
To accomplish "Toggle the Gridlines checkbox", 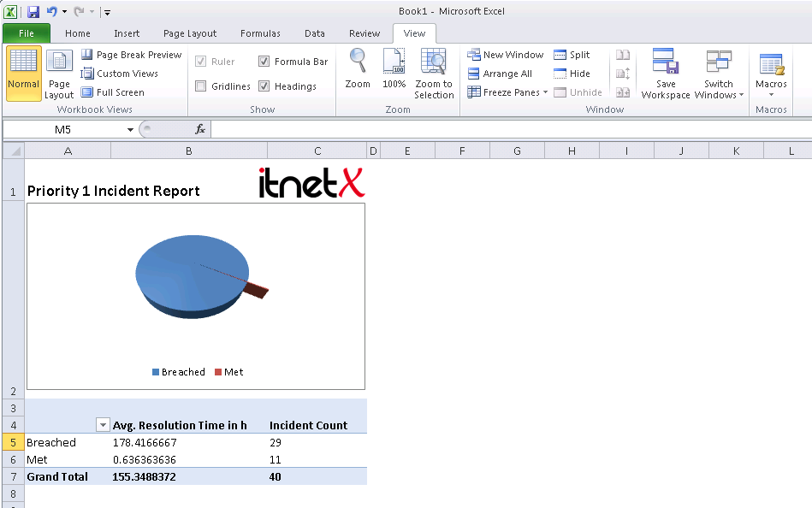I will 201,86.
